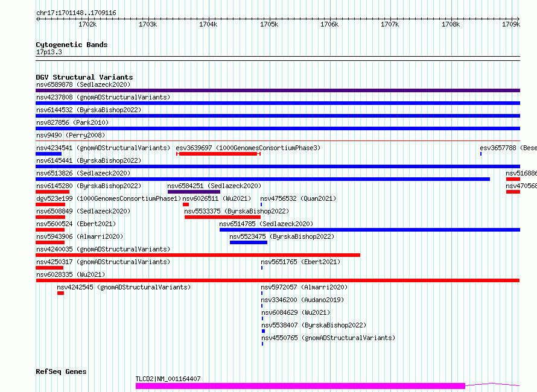
Task: Open nsv5600524 (Ebert2021) variant
Action: [x=76, y=224]
